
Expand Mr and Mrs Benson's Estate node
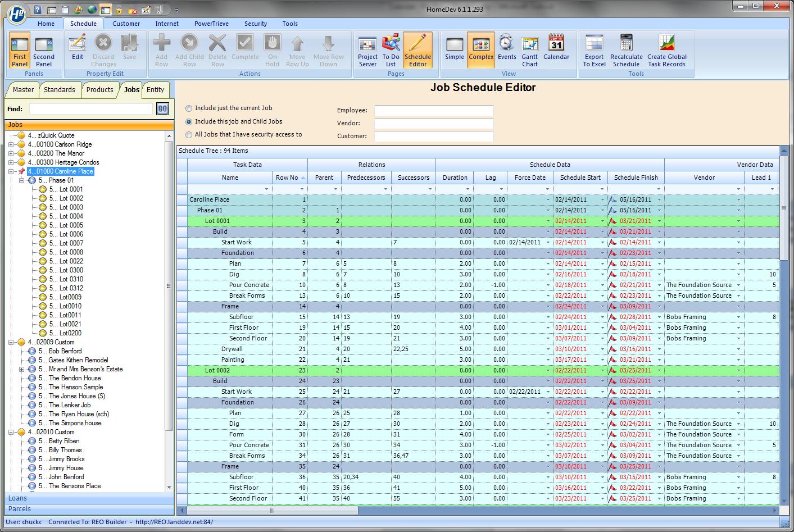click(x=22, y=369)
